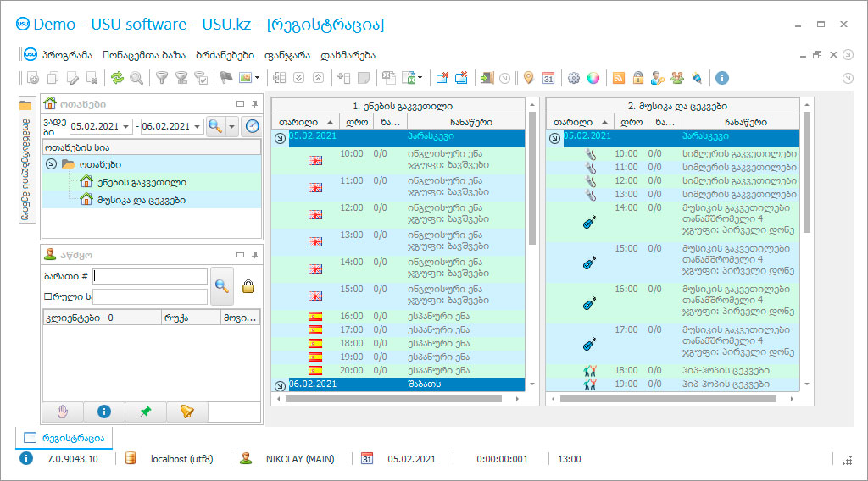The width and height of the screenshot is (868, 481).
Task: Click the plug connection toolbar icon
Action: [x=697, y=78]
